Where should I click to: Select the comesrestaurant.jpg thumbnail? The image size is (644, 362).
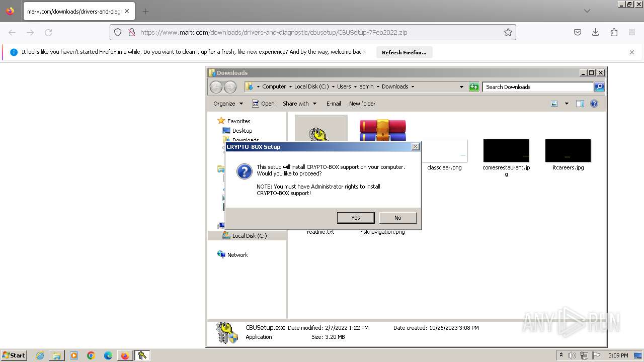[506, 151]
